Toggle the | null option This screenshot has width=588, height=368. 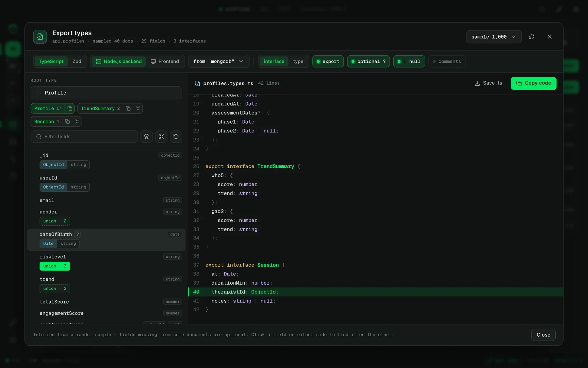tap(409, 61)
